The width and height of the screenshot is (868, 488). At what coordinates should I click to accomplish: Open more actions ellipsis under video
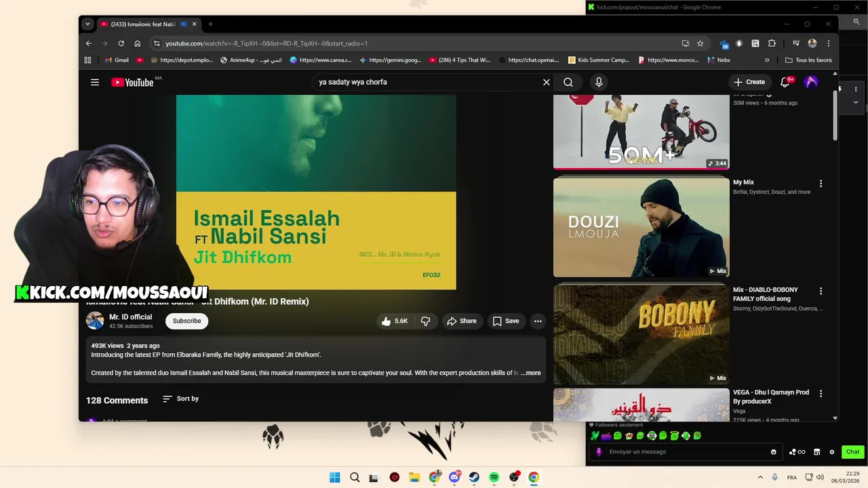pos(538,321)
